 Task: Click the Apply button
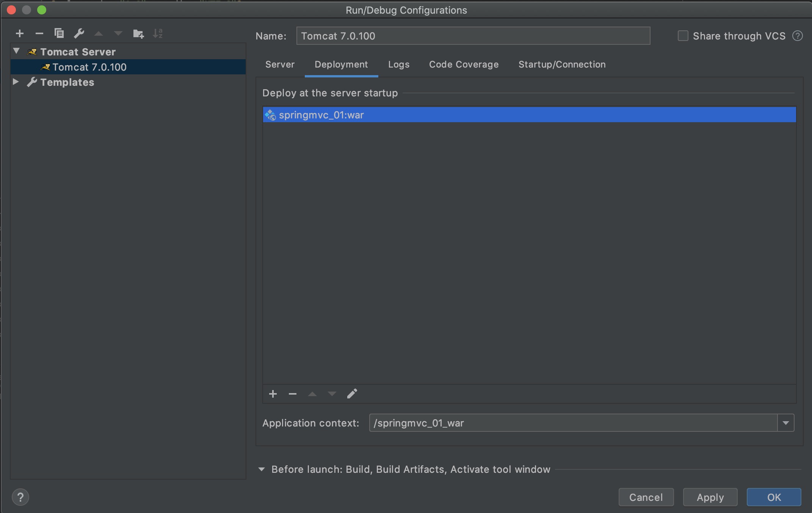[710, 497]
